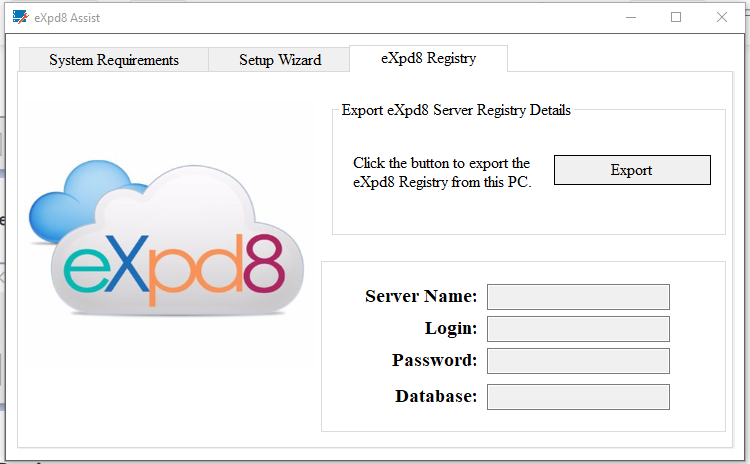This screenshot has width=750, height=464.
Task: Focus the Server Name input field
Action: pyautogui.click(x=578, y=297)
